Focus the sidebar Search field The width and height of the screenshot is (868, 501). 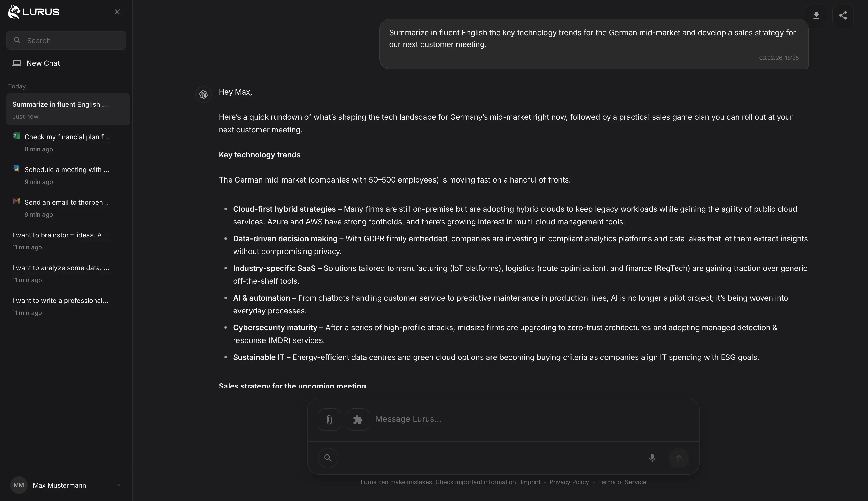click(x=66, y=41)
